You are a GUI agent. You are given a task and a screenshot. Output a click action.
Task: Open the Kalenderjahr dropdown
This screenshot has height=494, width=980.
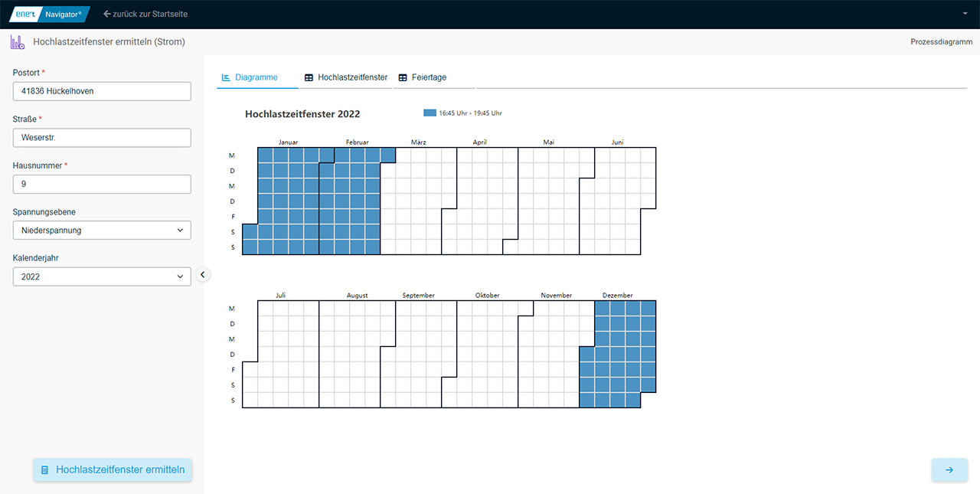tap(102, 276)
